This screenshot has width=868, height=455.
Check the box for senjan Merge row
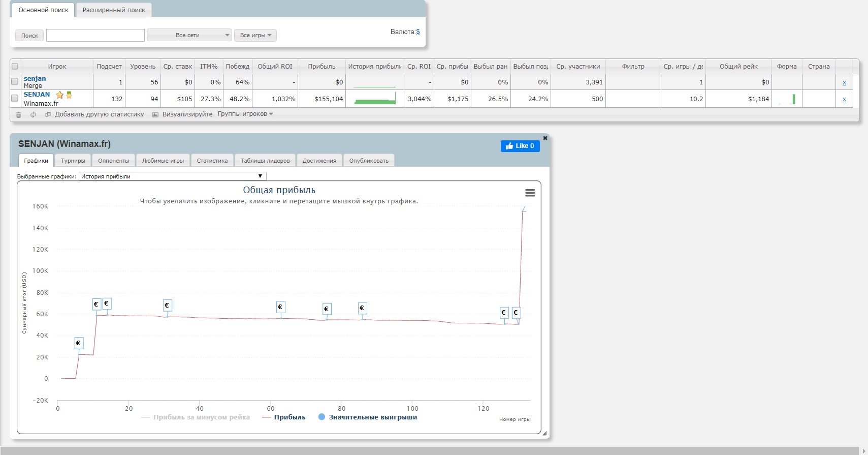pyautogui.click(x=15, y=81)
